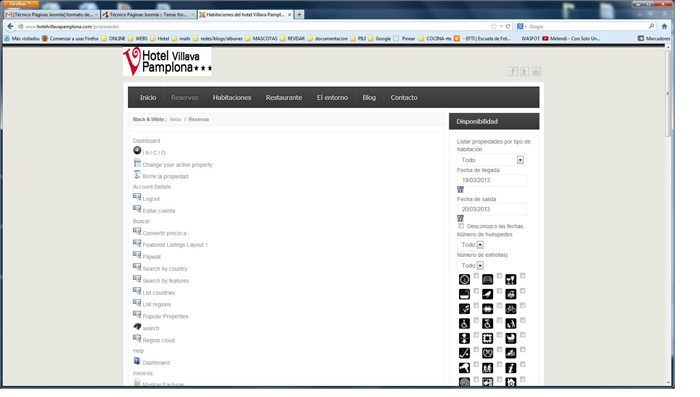Image resolution: width=700 pixels, height=397 pixels.
Task: Click the Fecha de llegada date field
Action: tap(492, 180)
